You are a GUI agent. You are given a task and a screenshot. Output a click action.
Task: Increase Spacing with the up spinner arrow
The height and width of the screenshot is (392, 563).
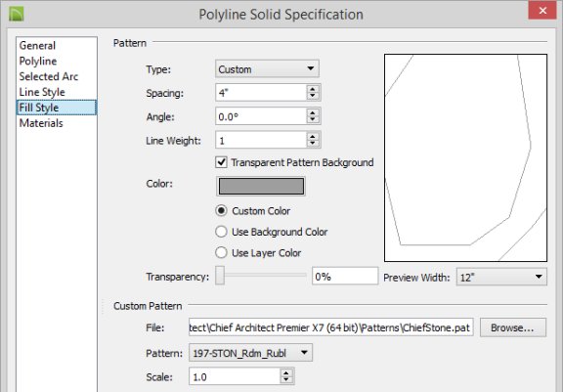point(313,89)
